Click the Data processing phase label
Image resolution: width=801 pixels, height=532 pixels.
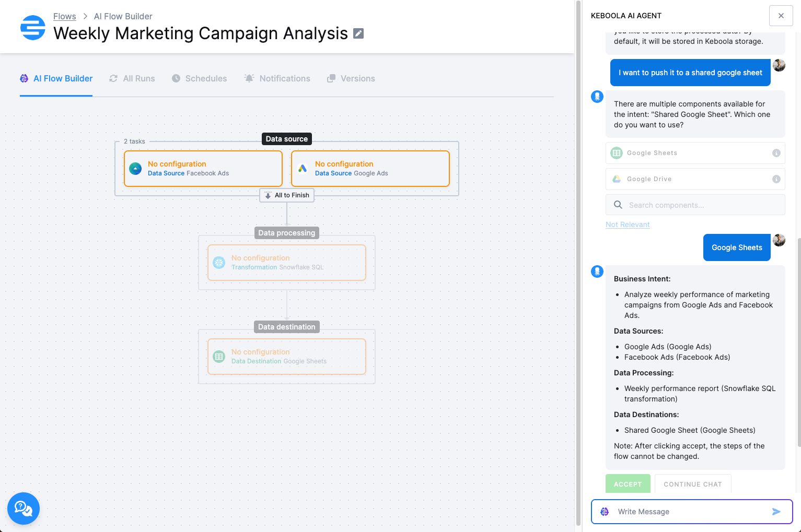(x=287, y=233)
